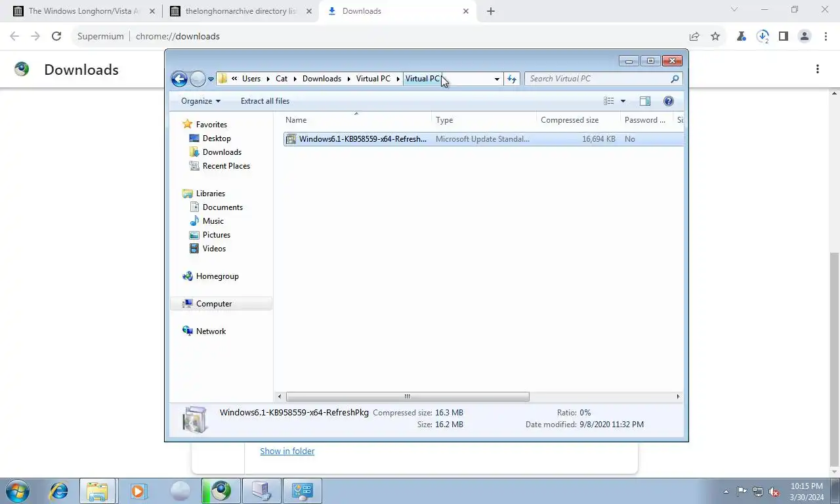Open Downloads page more actions menu
The height and width of the screenshot is (504, 840).
pyautogui.click(x=818, y=70)
